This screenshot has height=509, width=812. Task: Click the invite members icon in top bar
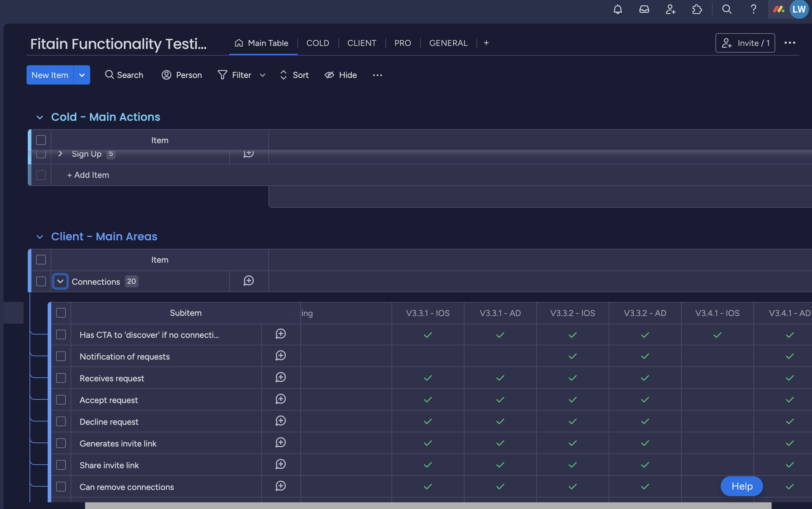670,9
